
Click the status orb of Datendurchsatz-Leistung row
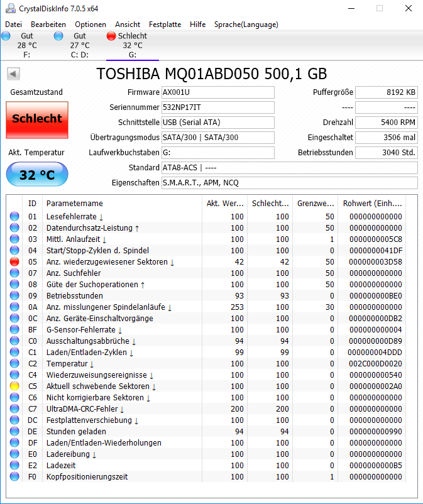pyautogui.click(x=14, y=227)
